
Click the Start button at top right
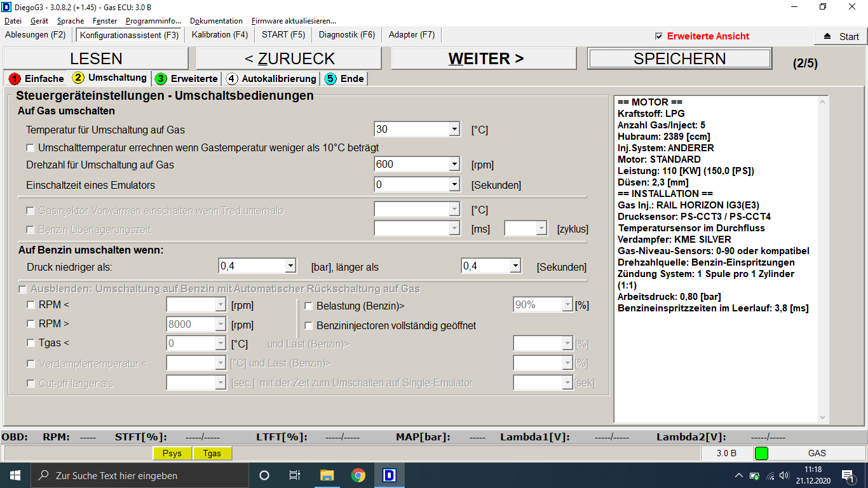pyautogui.click(x=841, y=36)
